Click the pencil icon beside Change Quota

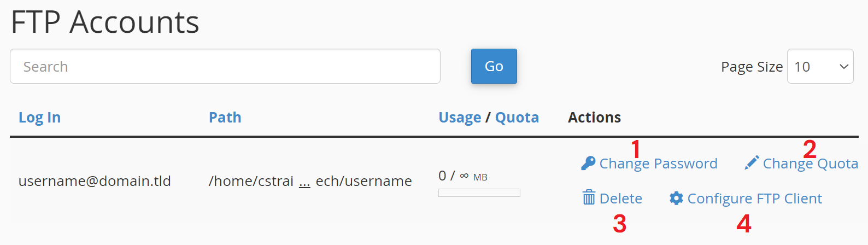[x=752, y=163]
